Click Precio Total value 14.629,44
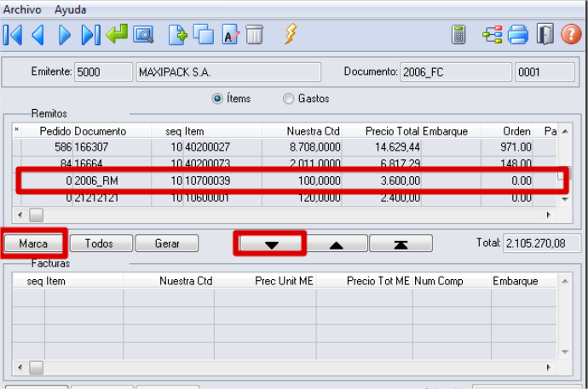This screenshot has height=389, width=588. [x=397, y=146]
